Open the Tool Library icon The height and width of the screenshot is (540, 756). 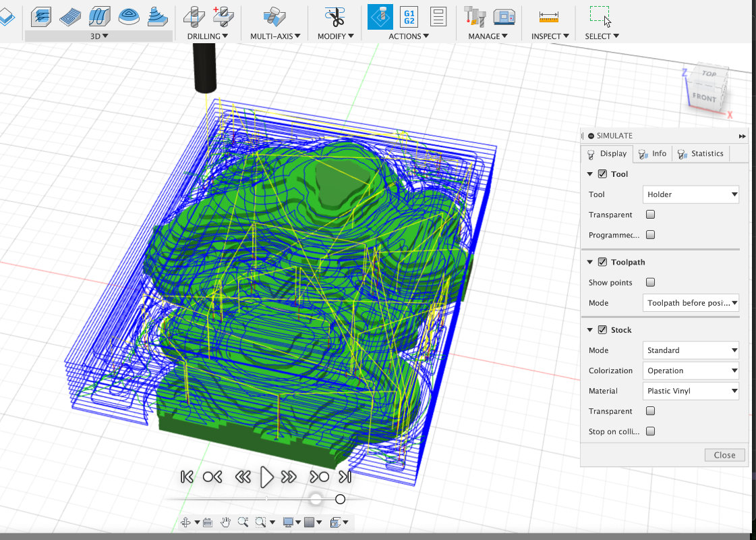[475, 17]
